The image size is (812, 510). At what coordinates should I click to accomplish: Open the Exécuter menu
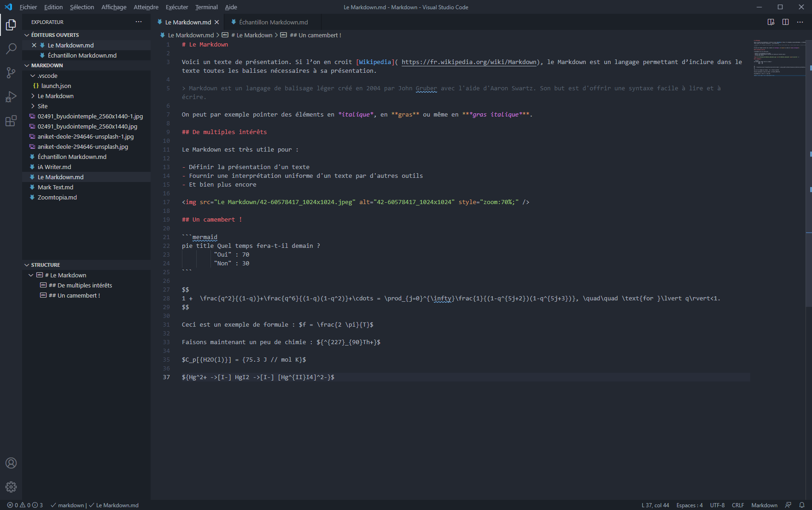[x=177, y=7]
